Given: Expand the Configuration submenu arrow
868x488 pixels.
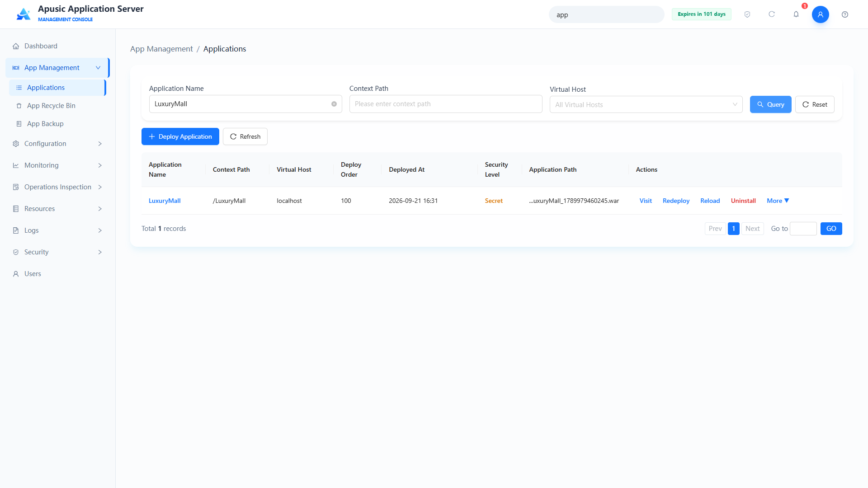Looking at the screenshot, I should coord(100,144).
